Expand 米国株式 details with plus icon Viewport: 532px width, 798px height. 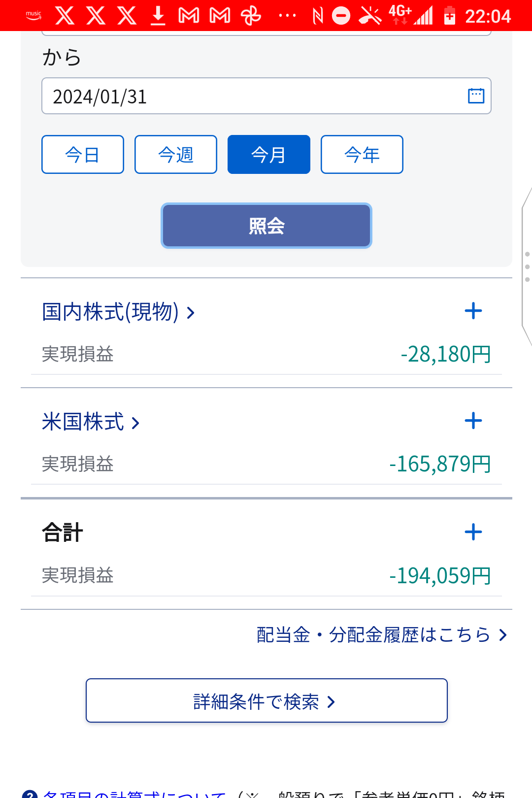(x=473, y=421)
